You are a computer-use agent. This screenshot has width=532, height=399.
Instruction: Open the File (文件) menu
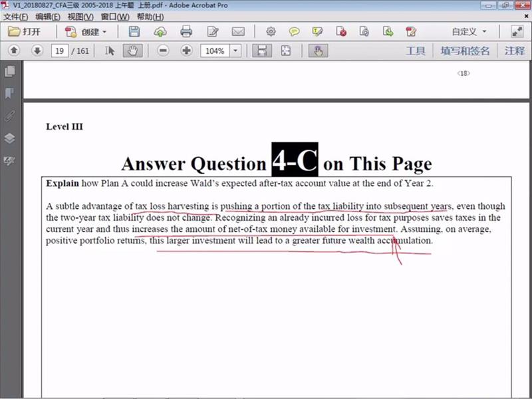point(15,17)
